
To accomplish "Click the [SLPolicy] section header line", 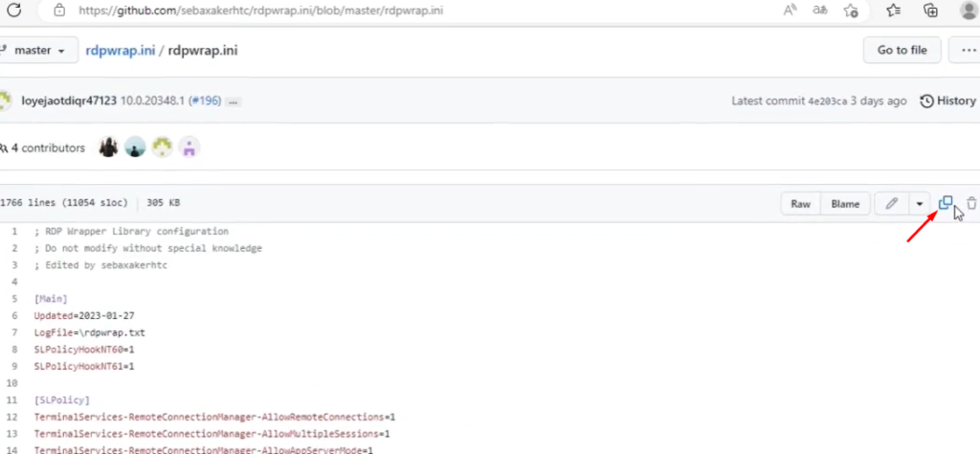I will pos(62,399).
